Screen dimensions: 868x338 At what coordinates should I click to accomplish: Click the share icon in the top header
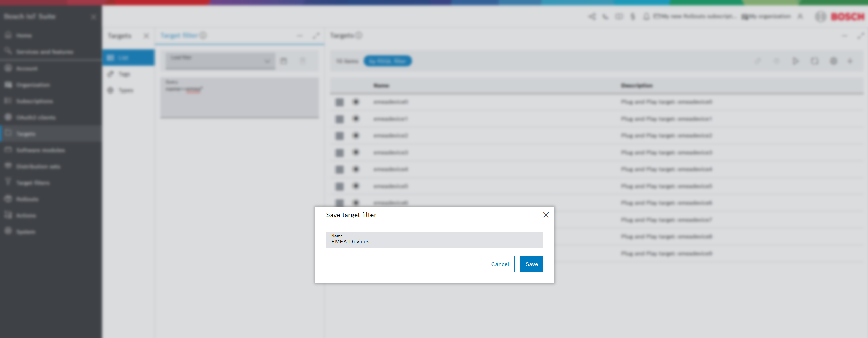tap(592, 16)
